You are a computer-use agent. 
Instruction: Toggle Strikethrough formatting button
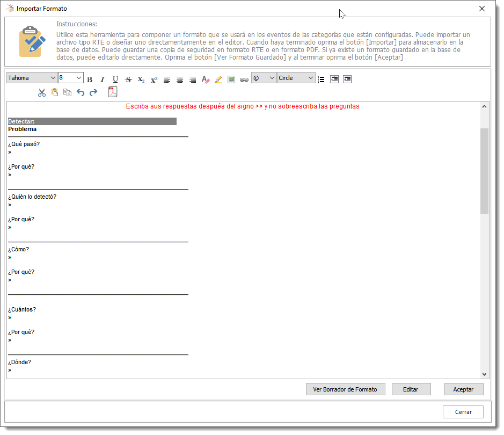[128, 79]
